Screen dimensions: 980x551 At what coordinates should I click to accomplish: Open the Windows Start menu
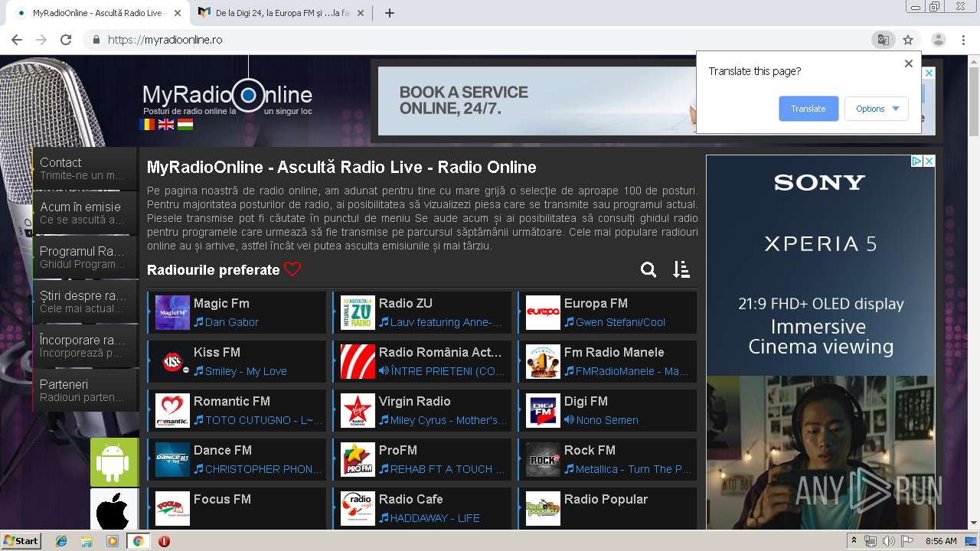point(21,540)
